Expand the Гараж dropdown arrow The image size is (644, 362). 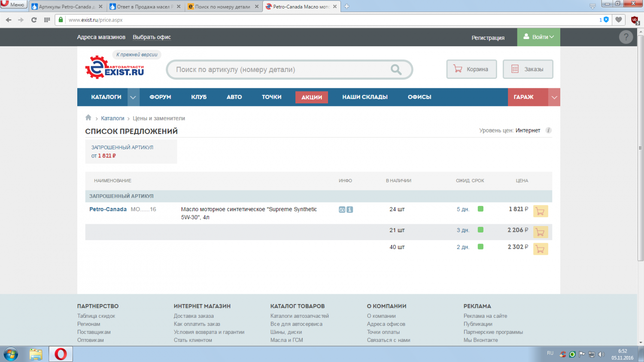(554, 97)
